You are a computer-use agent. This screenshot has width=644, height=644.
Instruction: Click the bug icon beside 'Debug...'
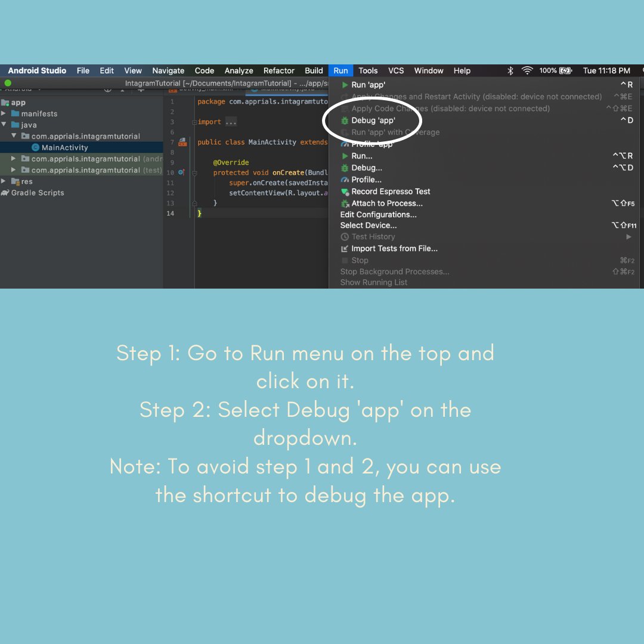click(x=345, y=168)
